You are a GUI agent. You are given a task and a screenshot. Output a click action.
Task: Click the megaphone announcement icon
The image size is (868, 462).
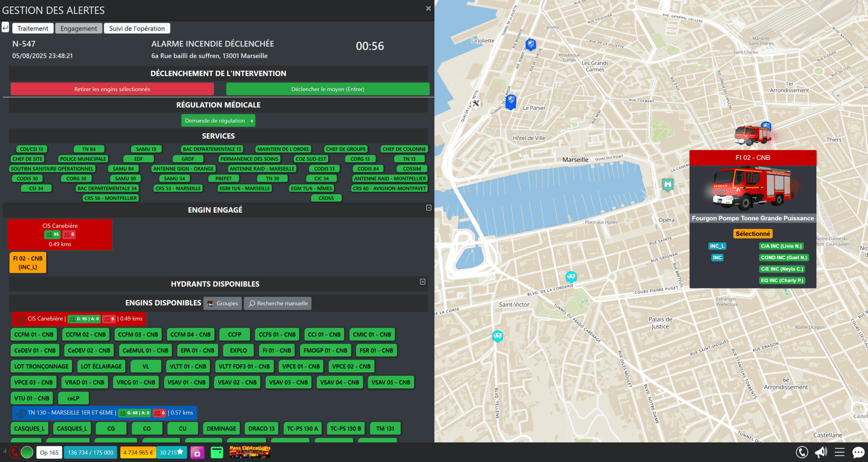pos(821,452)
